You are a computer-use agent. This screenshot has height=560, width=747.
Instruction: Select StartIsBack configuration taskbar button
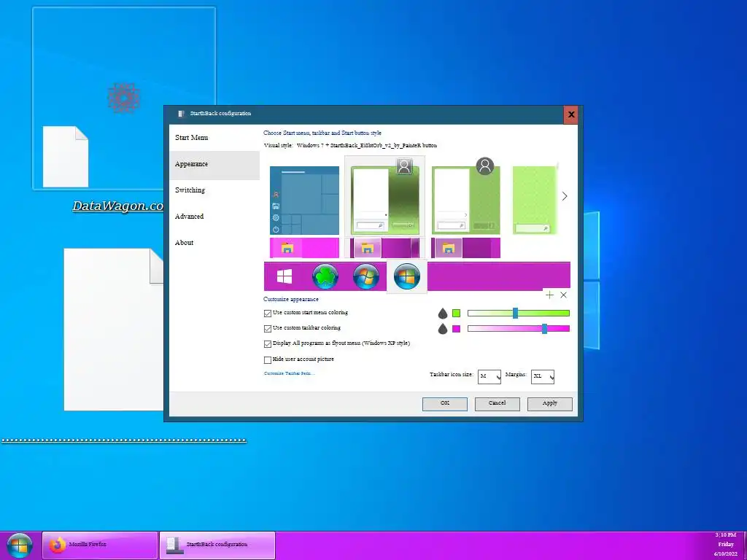click(217, 545)
